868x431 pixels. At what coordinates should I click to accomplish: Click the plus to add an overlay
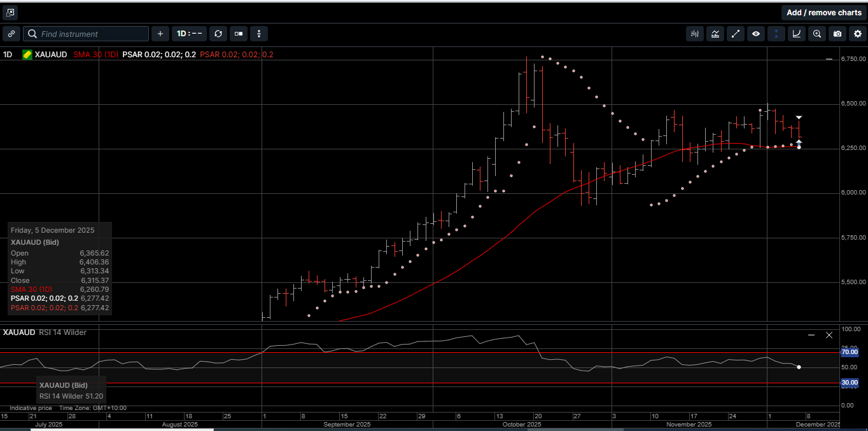[x=160, y=34]
